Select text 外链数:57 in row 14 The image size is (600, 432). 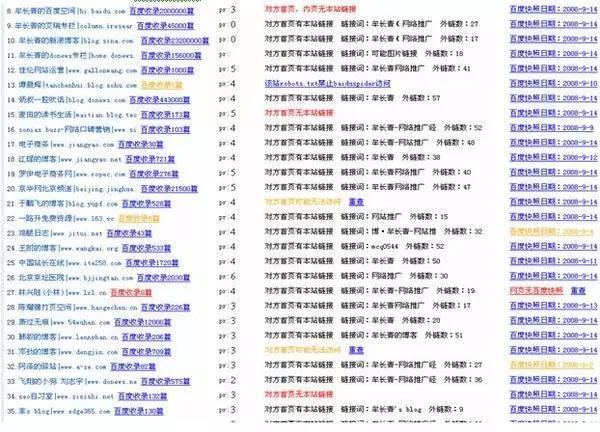click(x=421, y=98)
